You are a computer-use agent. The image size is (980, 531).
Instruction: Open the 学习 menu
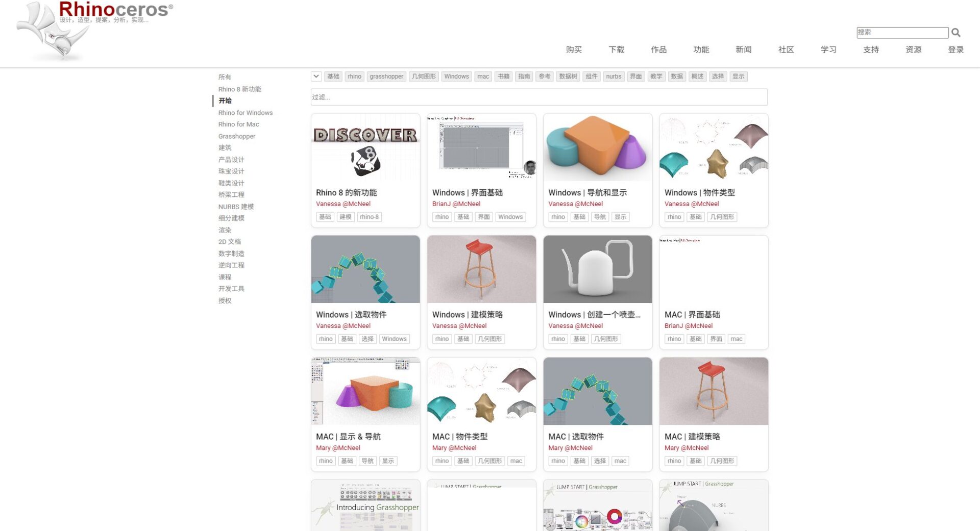(828, 49)
